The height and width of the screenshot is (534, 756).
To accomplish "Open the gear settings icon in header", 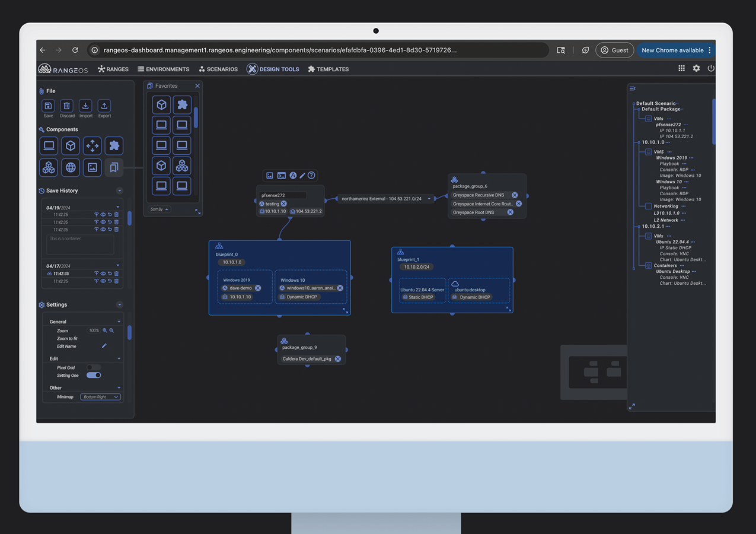I will (x=696, y=68).
